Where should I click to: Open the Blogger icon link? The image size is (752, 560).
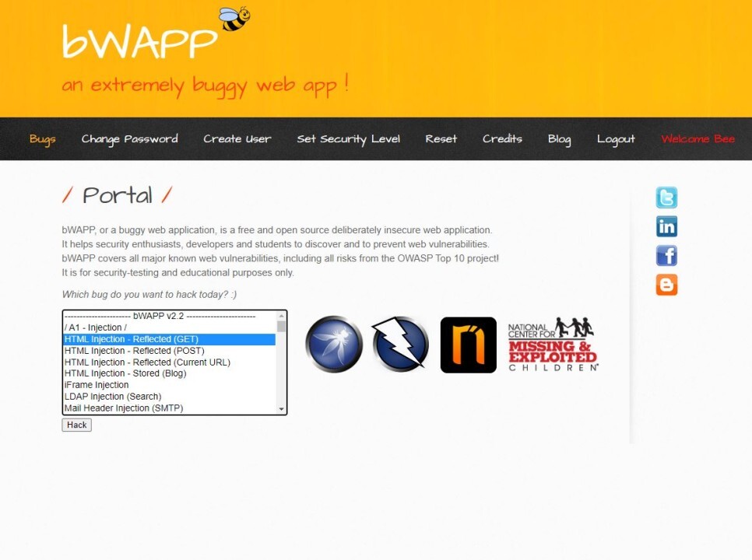666,285
